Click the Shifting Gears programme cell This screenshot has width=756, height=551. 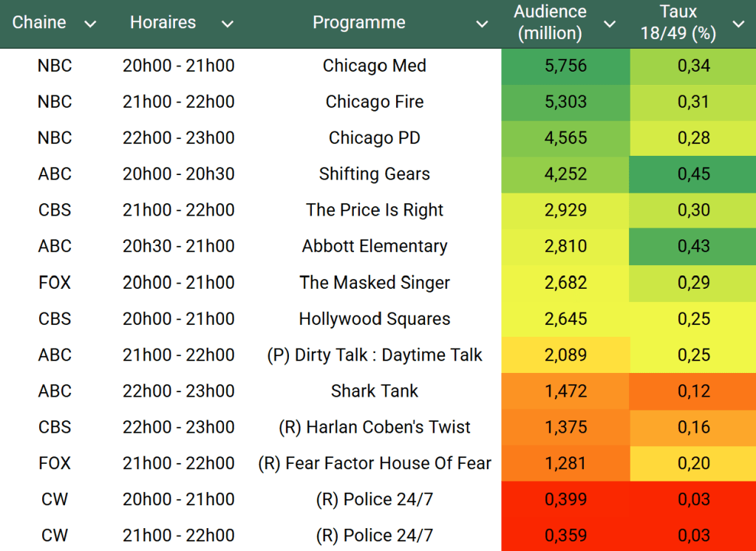tap(374, 174)
